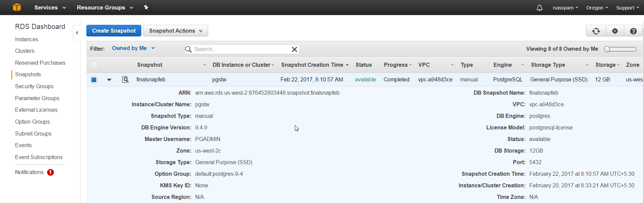Click the postgresql-license value
644x203 pixels.
point(551,128)
